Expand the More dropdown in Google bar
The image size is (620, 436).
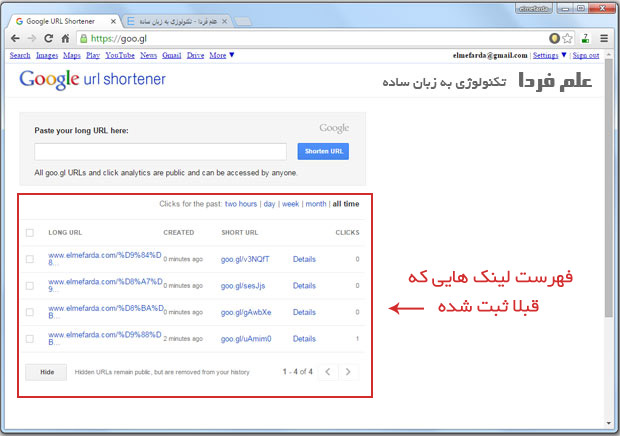222,55
